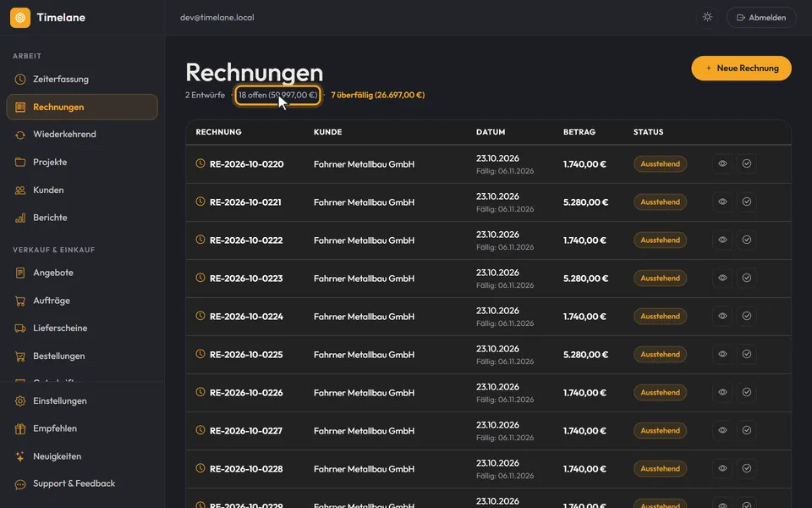
Task: Toggle the light/dark theme sun icon
Action: tap(707, 17)
